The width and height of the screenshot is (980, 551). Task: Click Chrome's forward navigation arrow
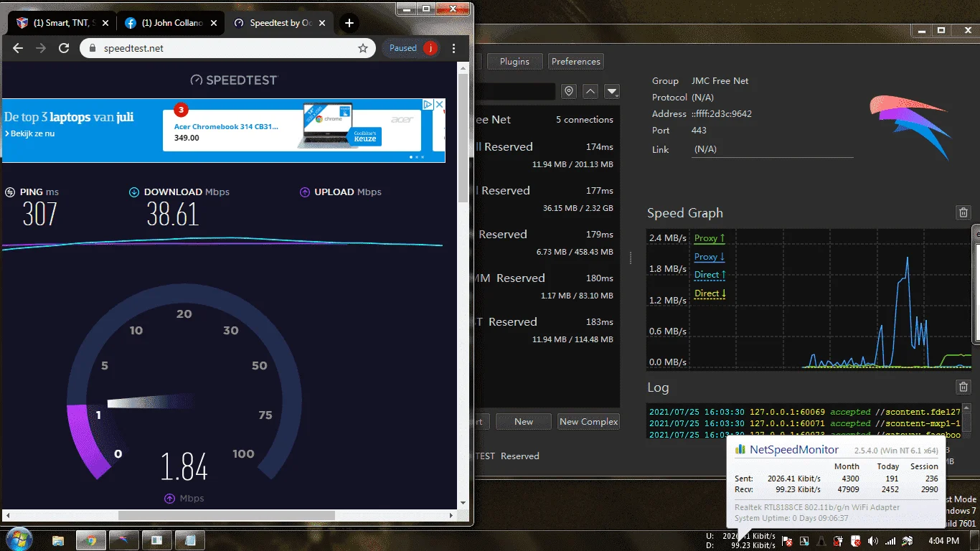[x=41, y=48]
